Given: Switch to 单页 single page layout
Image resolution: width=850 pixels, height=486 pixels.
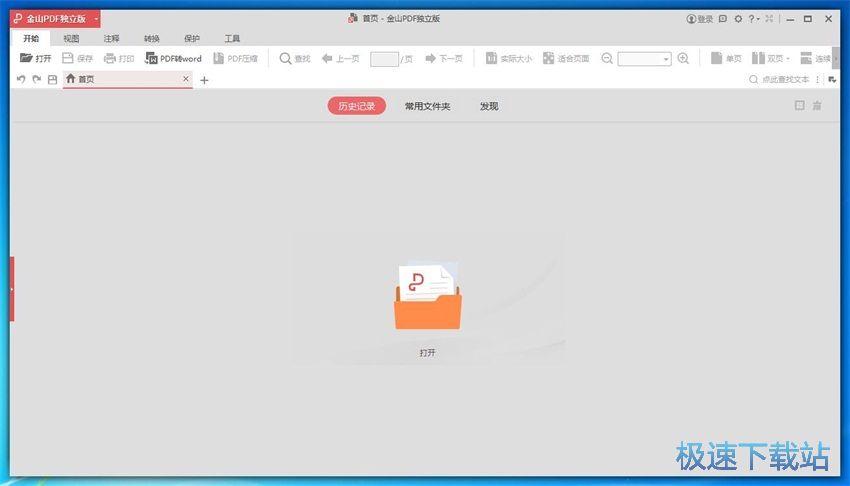Looking at the screenshot, I should (x=726, y=58).
